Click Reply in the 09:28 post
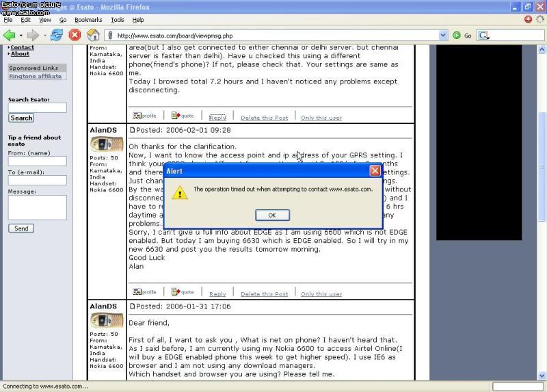This screenshot has height=392, width=547. click(217, 294)
